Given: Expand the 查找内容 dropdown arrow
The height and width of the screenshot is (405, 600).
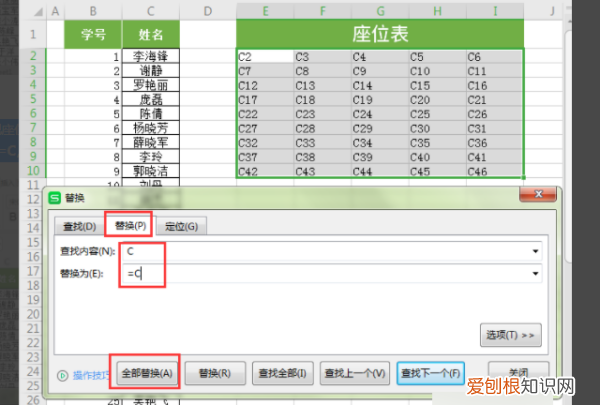Looking at the screenshot, I should (535, 251).
